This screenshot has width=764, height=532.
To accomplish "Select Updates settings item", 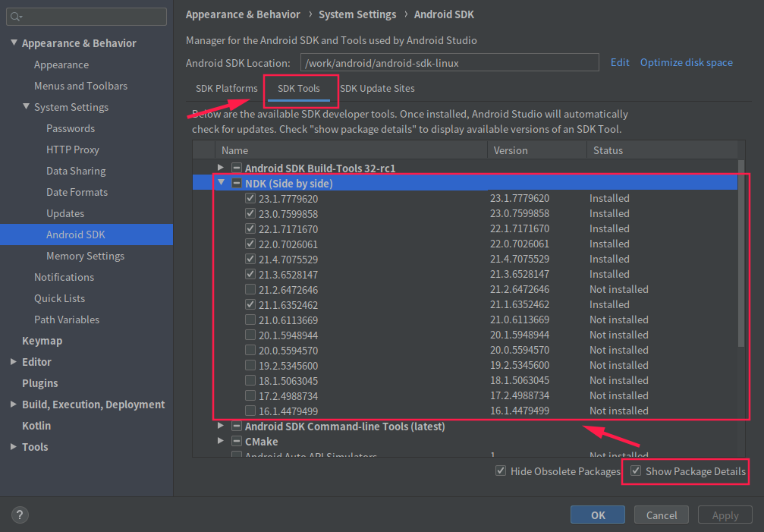I will (65, 213).
